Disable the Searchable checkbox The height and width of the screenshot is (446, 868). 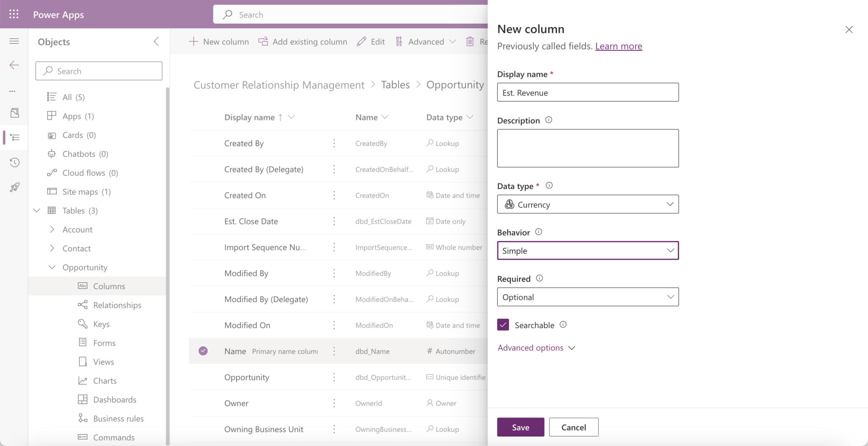[x=503, y=325]
